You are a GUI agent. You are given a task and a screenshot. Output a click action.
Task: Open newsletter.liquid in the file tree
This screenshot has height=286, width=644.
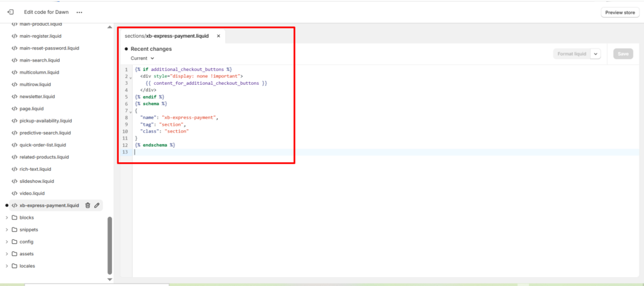[37, 97]
